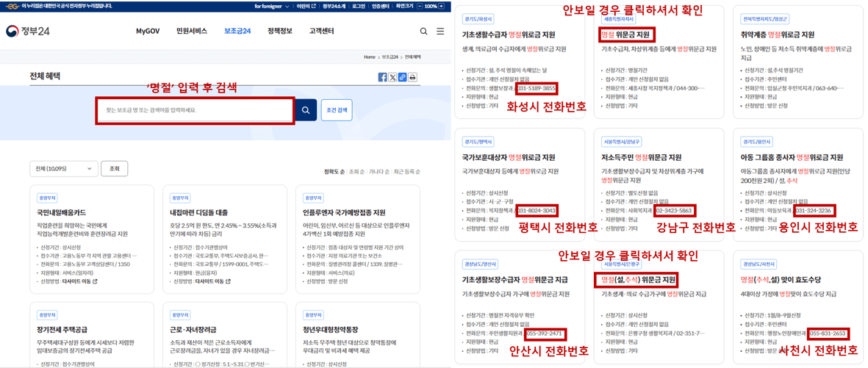This screenshot has width=868, height=368.
Task: Click the 조건 검색 button
Action: [x=337, y=110]
